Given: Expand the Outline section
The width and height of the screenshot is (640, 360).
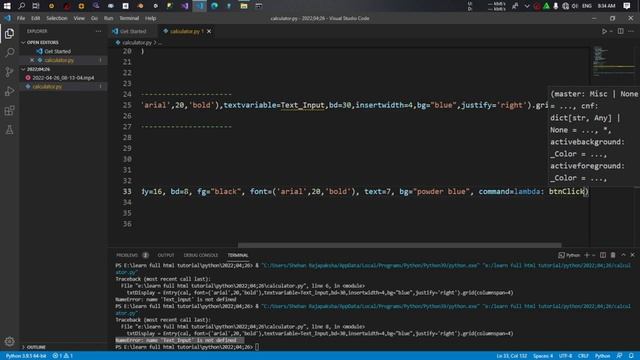Looking at the screenshot, I should click(x=33, y=347).
